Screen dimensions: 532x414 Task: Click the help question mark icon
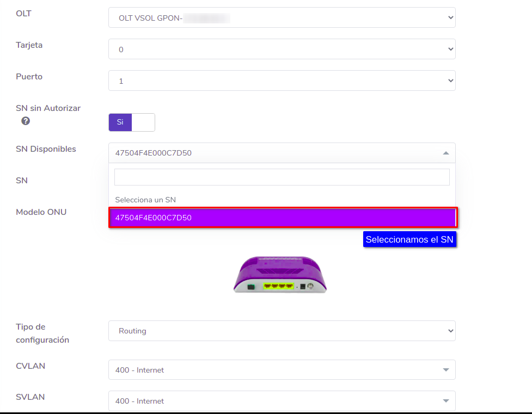pos(26,121)
